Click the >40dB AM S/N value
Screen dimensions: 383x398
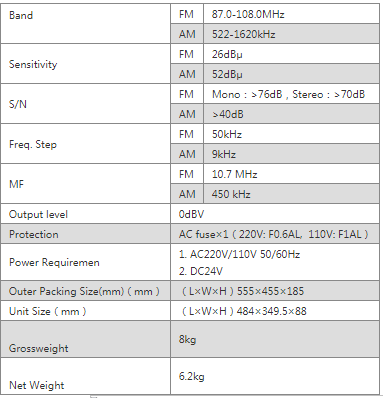228,114
